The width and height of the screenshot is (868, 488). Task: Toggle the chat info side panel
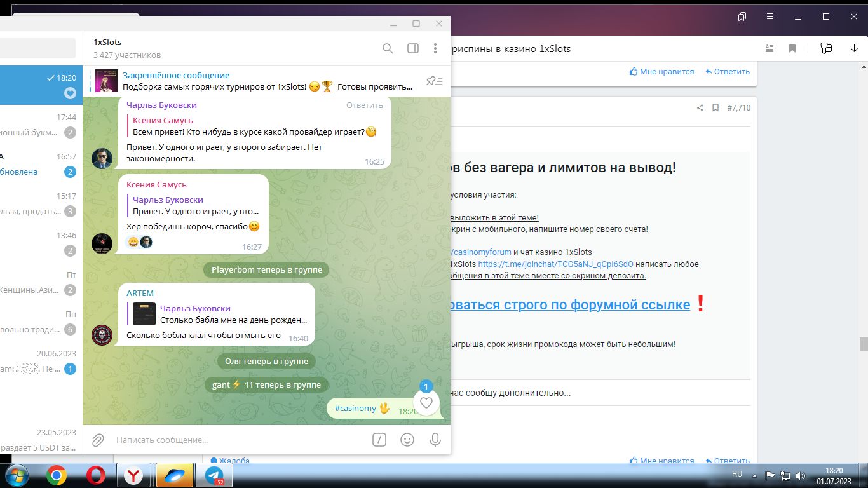(413, 48)
